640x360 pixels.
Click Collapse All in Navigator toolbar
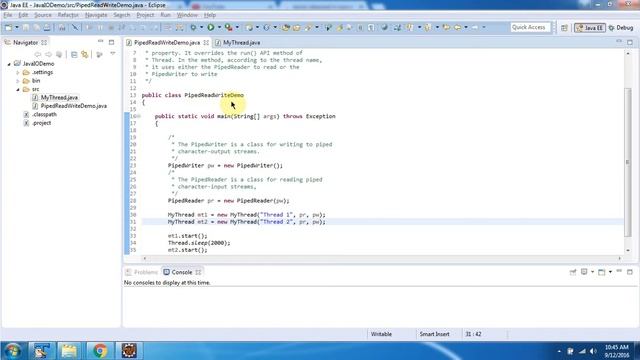(74, 54)
